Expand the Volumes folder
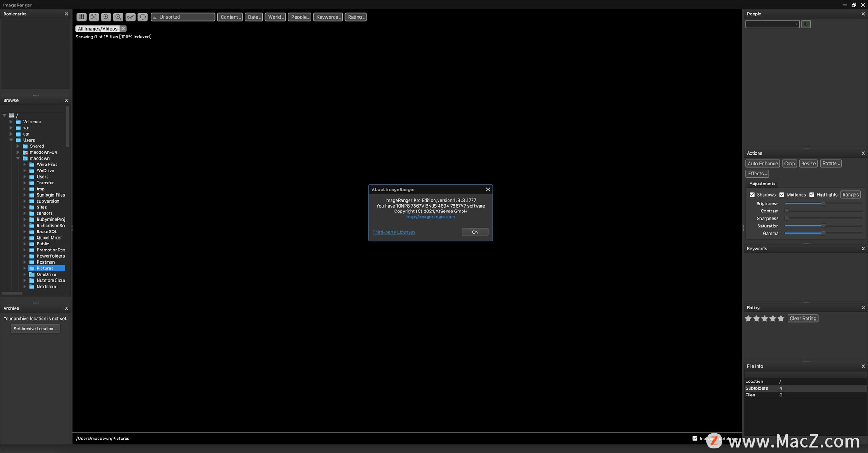Image resolution: width=868 pixels, height=453 pixels. point(11,122)
